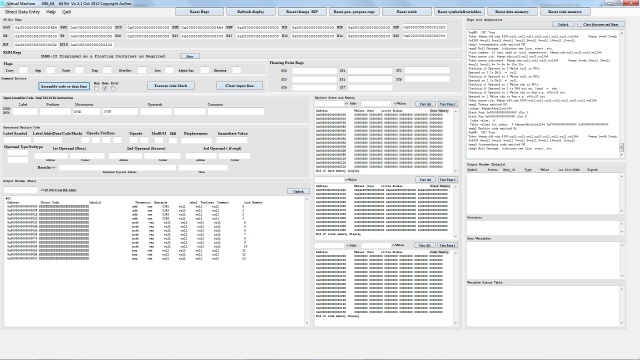Viewport: 640px width, 360px height.
Task: Click code address field above output window
Action: (21, 190)
